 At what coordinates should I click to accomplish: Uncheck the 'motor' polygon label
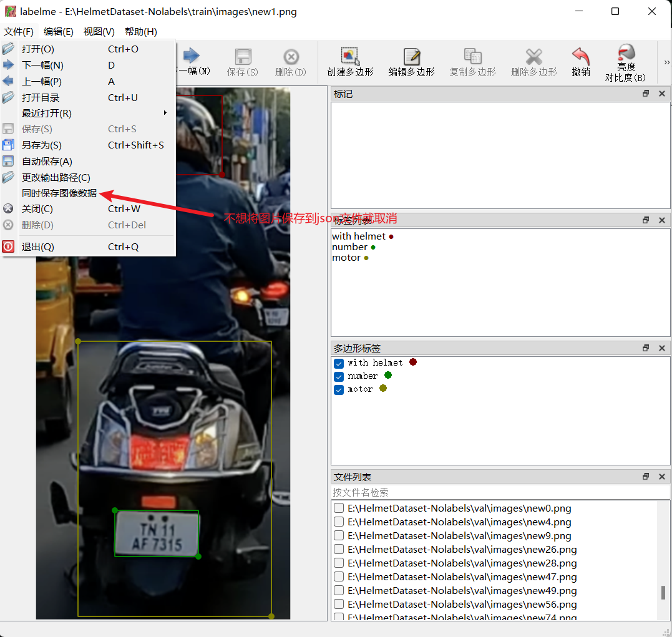tap(339, 390)
